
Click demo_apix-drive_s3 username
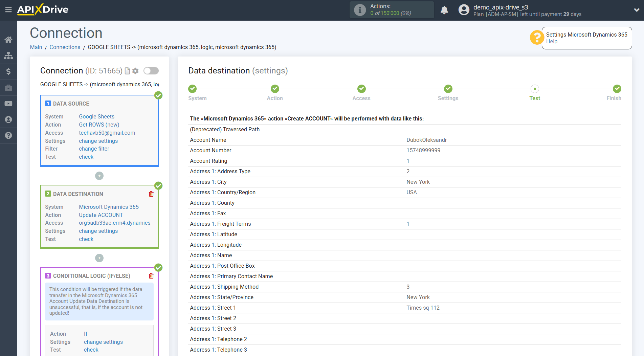501,7
